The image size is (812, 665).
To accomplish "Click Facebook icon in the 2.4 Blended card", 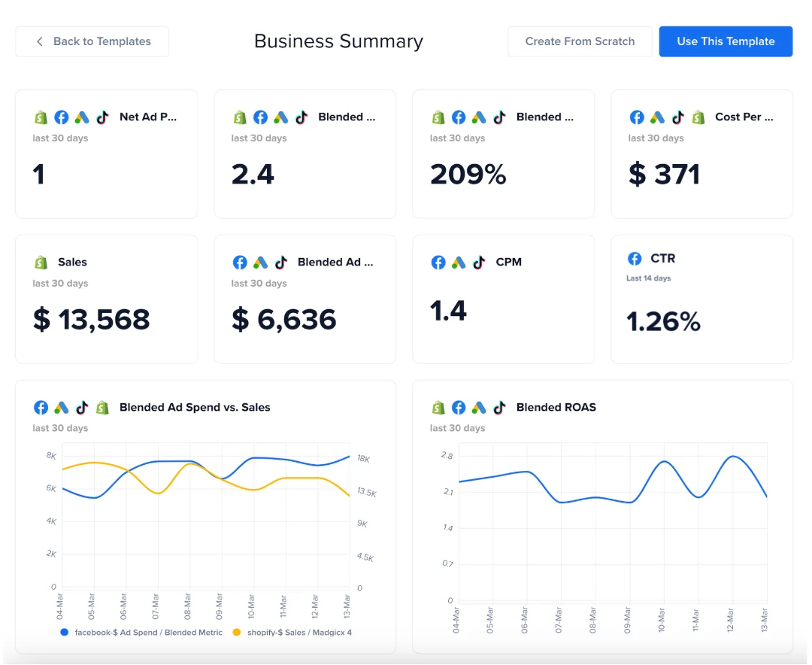I will tap(260, 117).
